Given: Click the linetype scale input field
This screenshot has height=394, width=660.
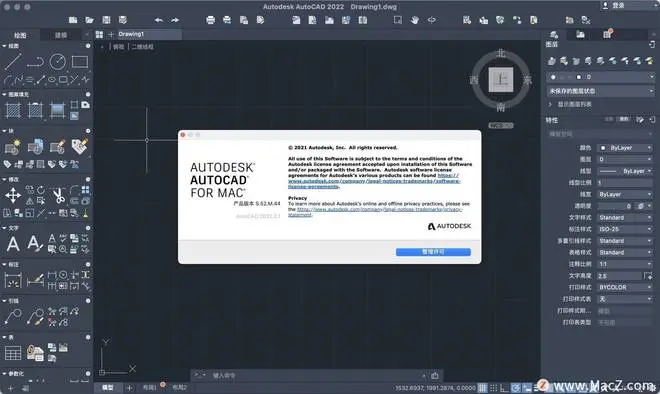Looking at the screenshot, I should click(x=625, y=183).
